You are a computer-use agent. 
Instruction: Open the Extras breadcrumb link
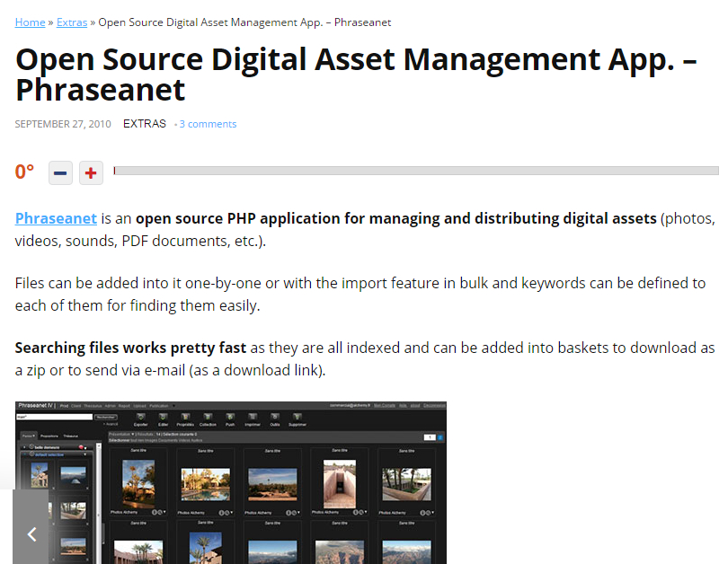(x=72, y=22)
